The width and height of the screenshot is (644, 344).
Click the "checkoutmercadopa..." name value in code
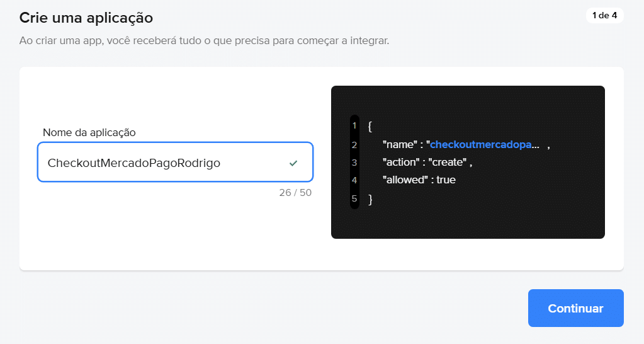click(485, 145)
